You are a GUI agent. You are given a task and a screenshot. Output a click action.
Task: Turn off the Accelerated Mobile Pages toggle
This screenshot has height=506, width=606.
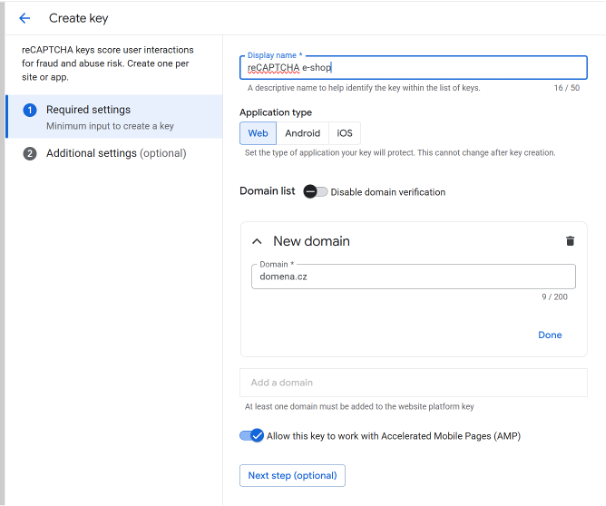click(251, 436)
